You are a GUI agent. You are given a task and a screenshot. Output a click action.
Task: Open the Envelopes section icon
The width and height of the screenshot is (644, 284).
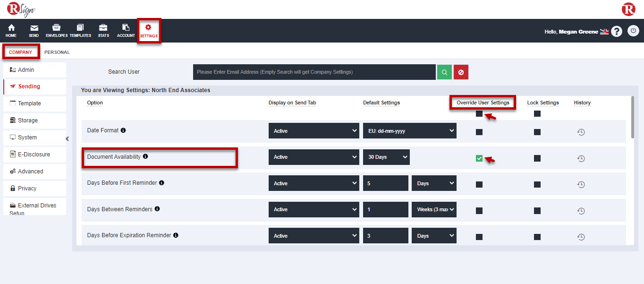56,30
